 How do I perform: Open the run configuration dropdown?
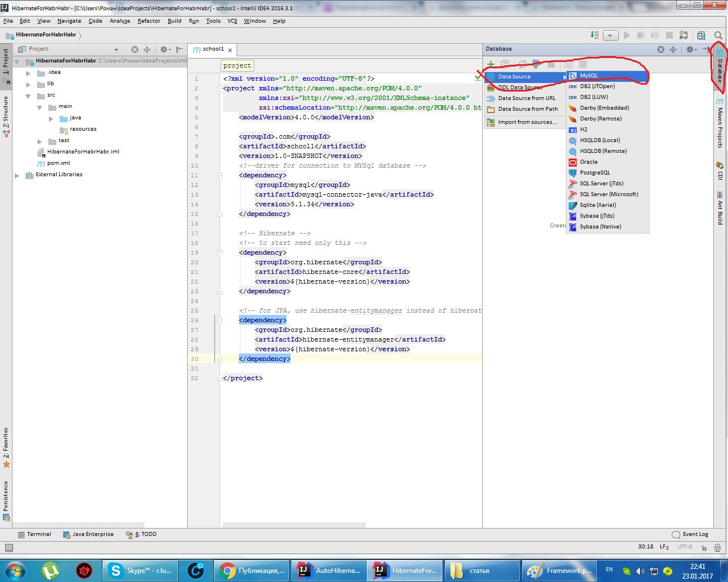click(x=610, y=35)
